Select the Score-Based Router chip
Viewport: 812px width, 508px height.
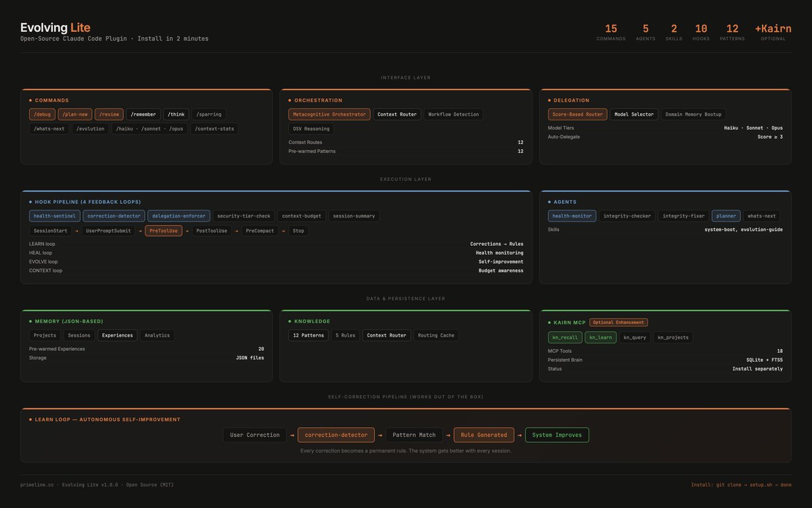578,114
